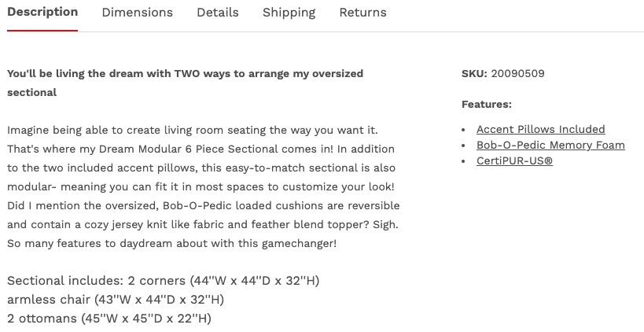Click the bullet beside Accent Pillows Included
Screen dimensions: 644x332
[x=466, y=130]
